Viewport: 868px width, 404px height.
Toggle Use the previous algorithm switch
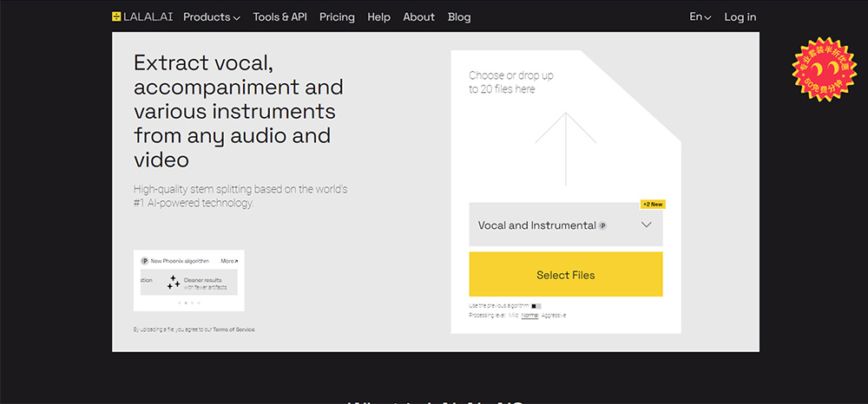pyautogui.click(x=536, y=306)
